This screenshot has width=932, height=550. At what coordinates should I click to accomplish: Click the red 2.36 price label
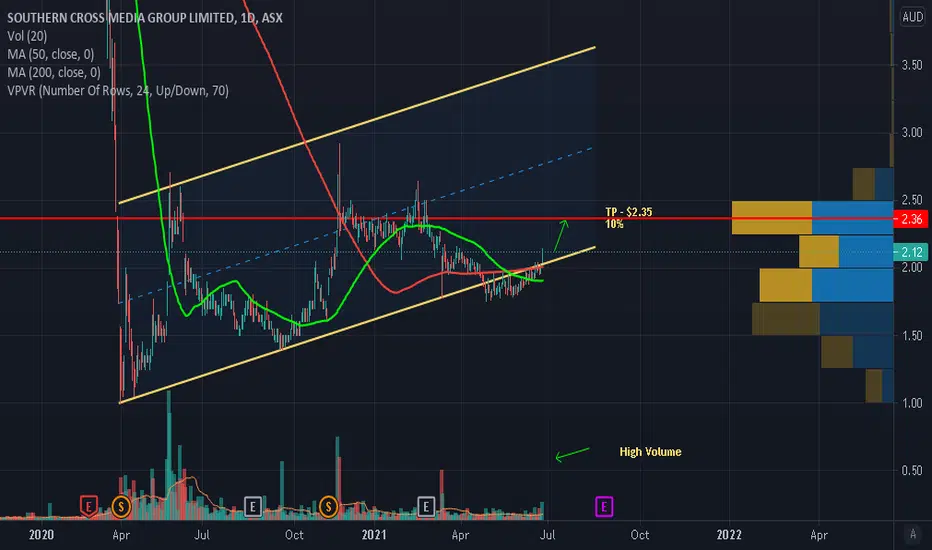pos(911,219)
